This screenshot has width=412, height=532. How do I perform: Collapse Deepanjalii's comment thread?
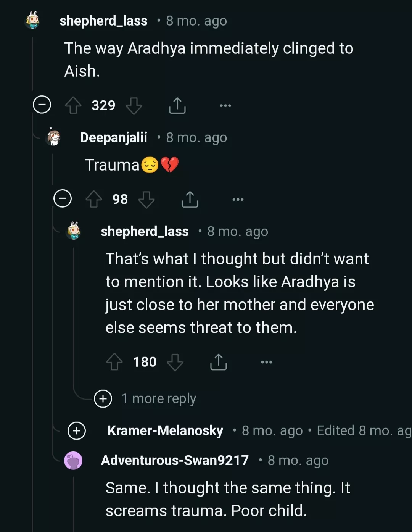(63, 198)
